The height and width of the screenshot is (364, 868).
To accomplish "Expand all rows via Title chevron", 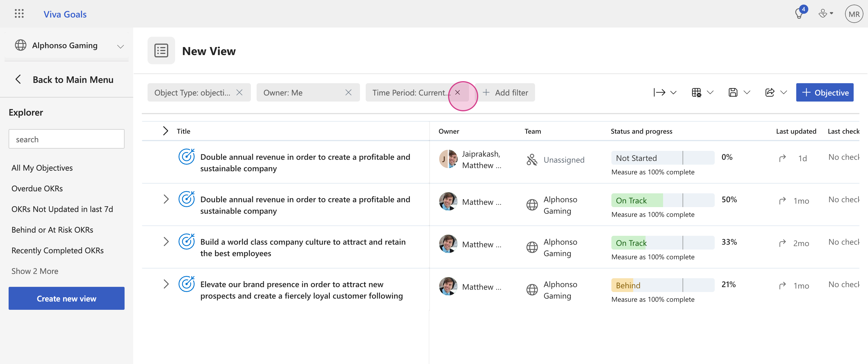I will pyautogui.click(x=165, y=131).
